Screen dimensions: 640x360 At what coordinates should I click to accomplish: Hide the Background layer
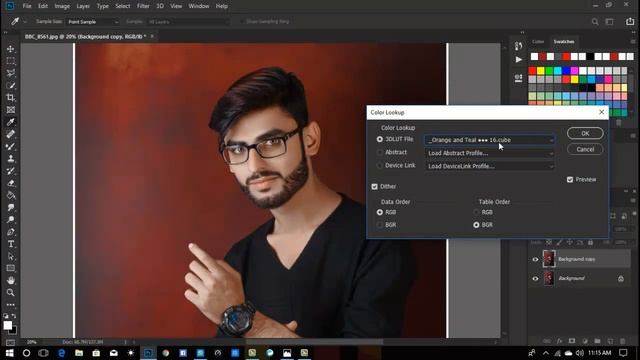click(x=535, y=279)
